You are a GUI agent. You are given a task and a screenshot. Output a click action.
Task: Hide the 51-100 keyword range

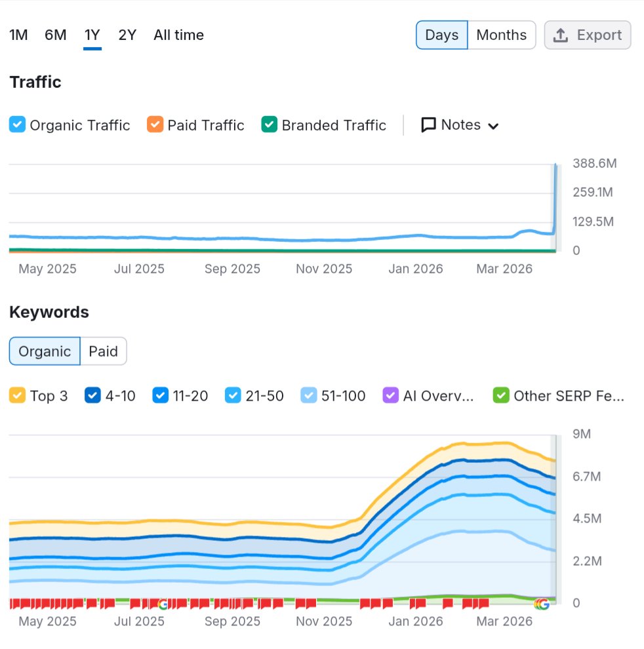click(x=308, y=395)
